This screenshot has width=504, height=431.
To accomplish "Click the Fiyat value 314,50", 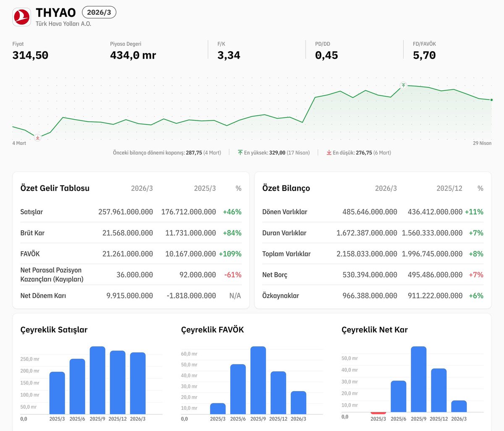I will (x=30, y=55).
